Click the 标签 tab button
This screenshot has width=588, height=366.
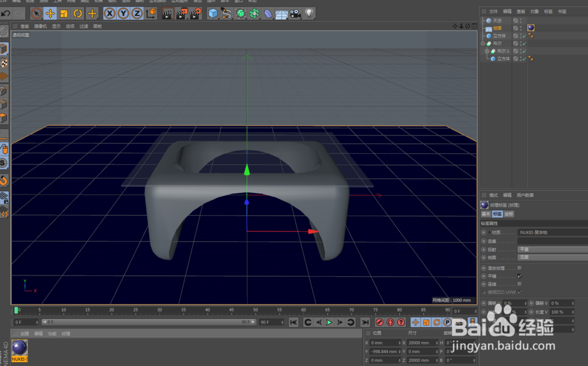pos(497,214)
